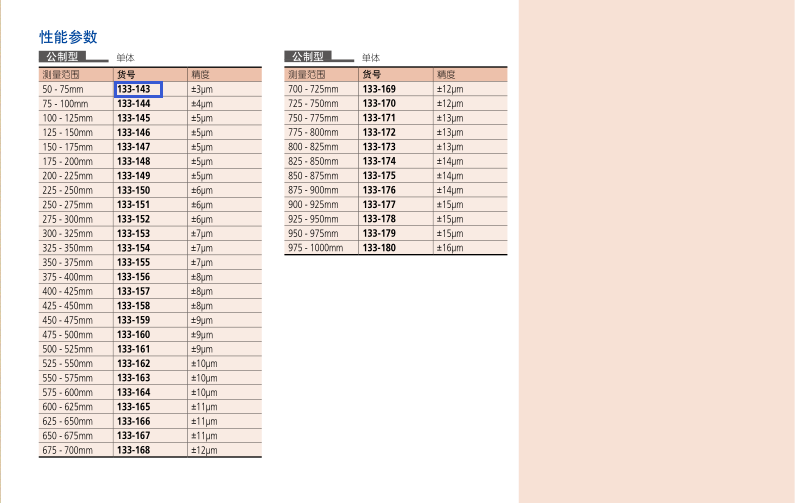Click the 600 - 625mm range cell
The height and width of the screenshot is (503, 795).
pos(67,407)
